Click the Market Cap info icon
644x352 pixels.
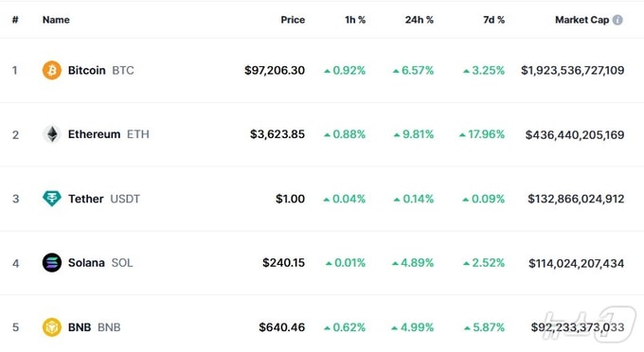pyautogui.click(x=617, y=20)
